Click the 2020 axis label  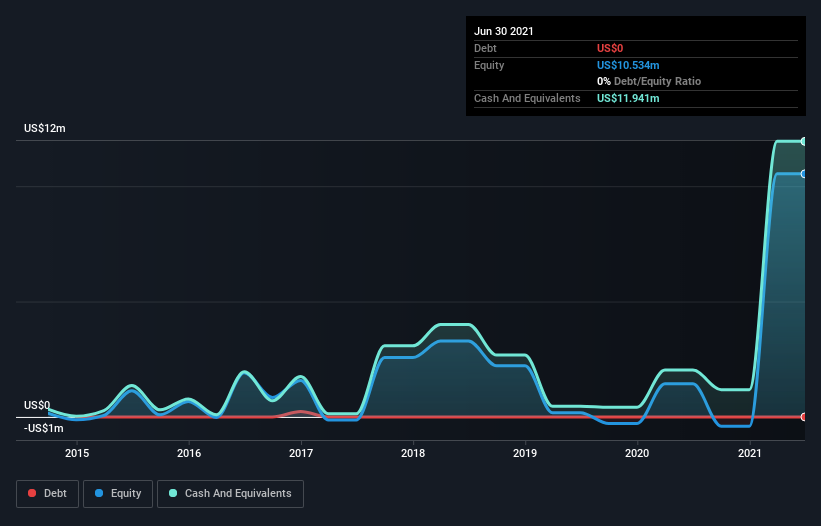637,453
